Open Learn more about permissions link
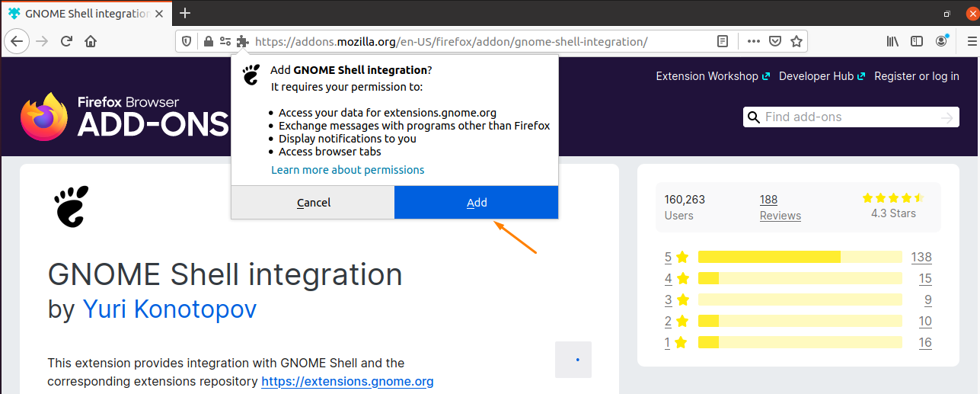Screen dimensions: 980x394 coord(348,170)
